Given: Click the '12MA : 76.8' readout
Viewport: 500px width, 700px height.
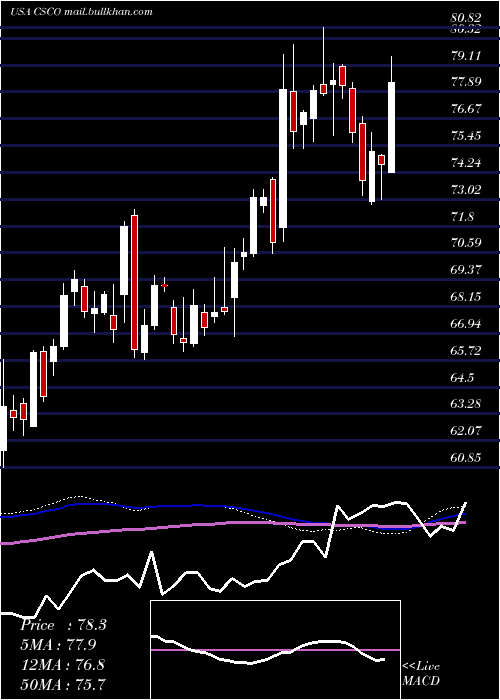Looking at the screenshot, I should pyautogui.click(x=63, y=664).
